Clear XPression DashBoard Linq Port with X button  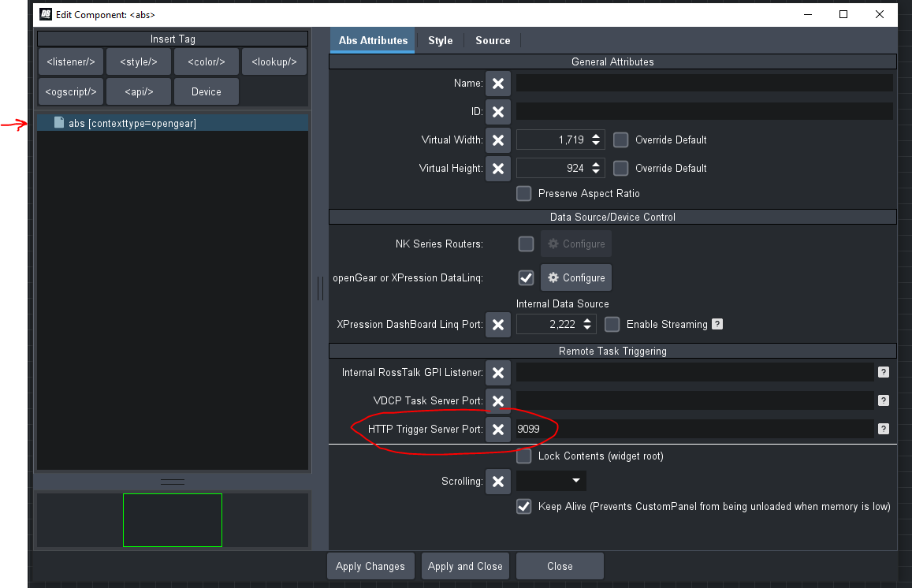(498, 325)
